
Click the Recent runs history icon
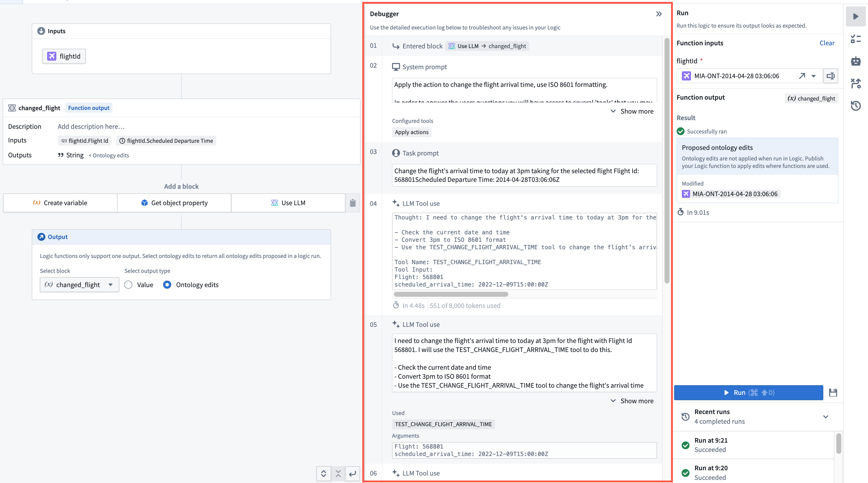coord(685,416)
